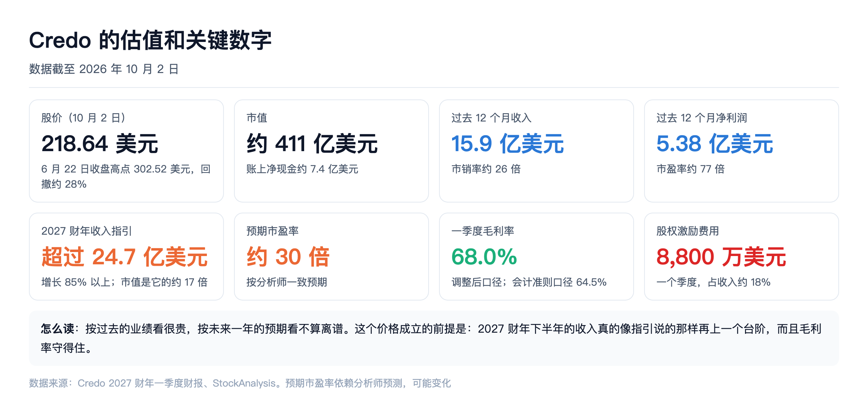Click the label '2027 财年收入指引'

click(86, 231)
